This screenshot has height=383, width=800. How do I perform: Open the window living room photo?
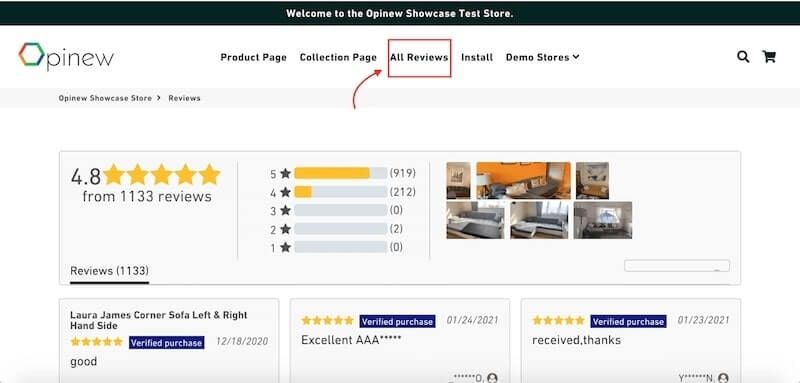(603, 220)
